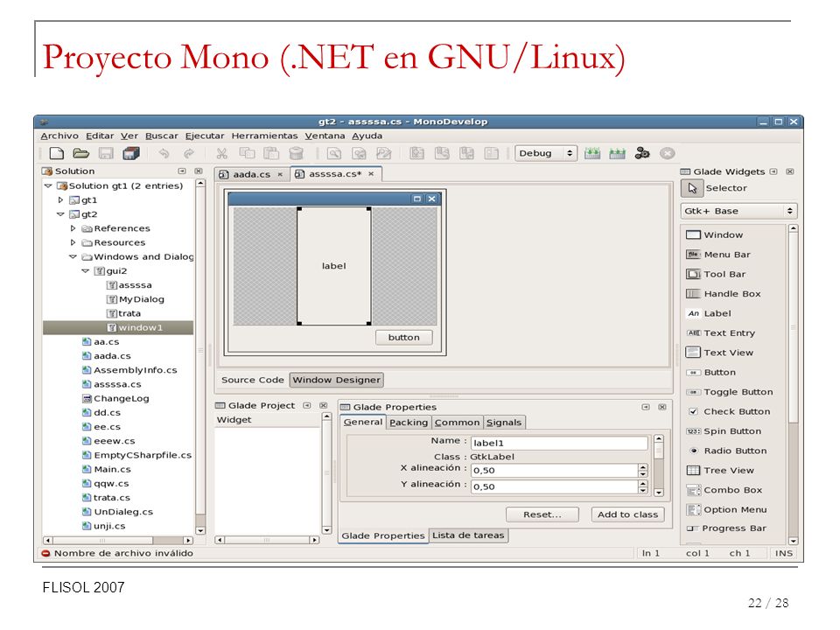This screenshot has width=840, height=630.
Task: Pick the Option Menu widget
Action: pos(726,509)
